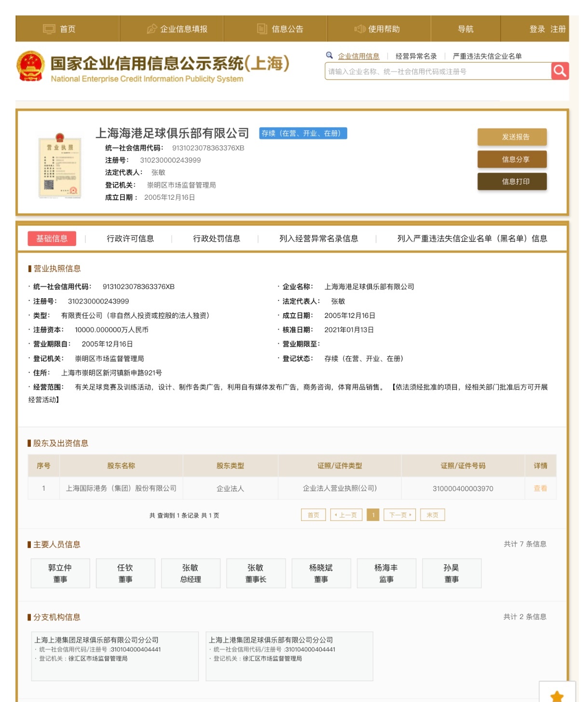Click registered capital value 10000.000000万人民币
588x702 pixels.
111,330
